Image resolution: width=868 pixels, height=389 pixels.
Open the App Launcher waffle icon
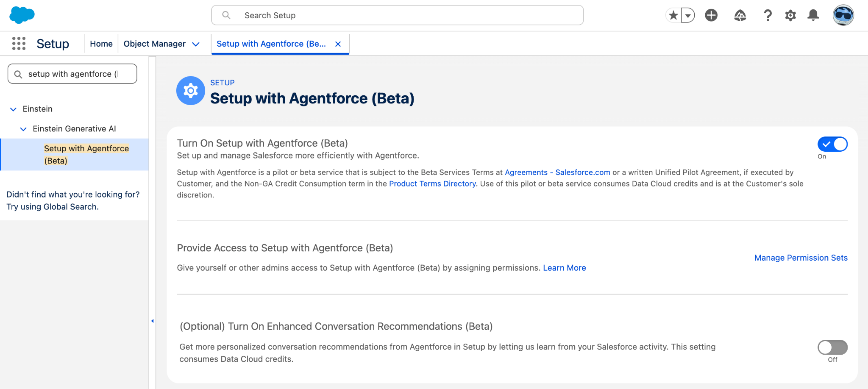click(x=19, y=43)
